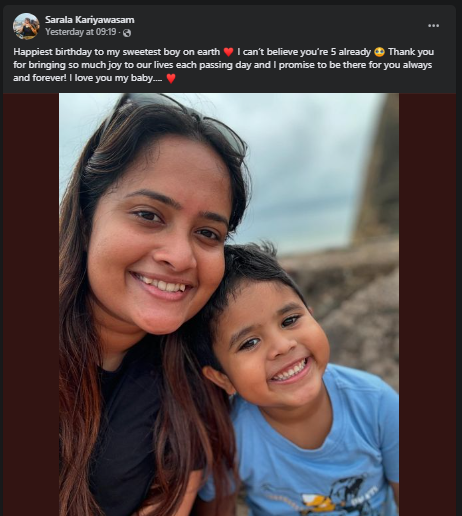Open Sarala Kariyawasam's profile picture
The width and height of the screenshot is (462, 516).
(26, 26)
